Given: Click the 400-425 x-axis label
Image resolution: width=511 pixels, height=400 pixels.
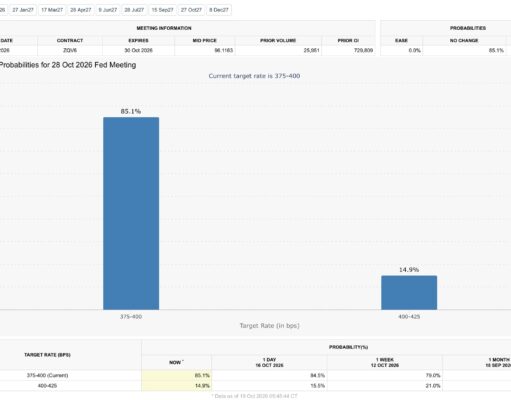Looking at the screenshot, I should click(x=409, y=316).
